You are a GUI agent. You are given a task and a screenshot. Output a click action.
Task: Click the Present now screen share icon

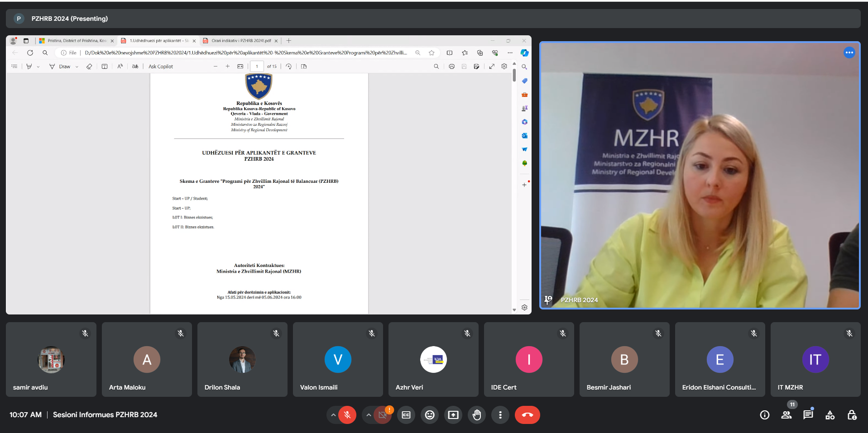453,415
